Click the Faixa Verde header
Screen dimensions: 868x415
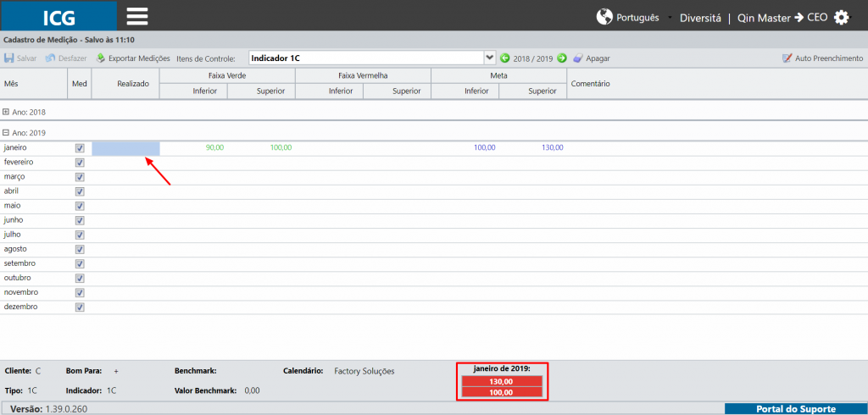click(227, 75)
